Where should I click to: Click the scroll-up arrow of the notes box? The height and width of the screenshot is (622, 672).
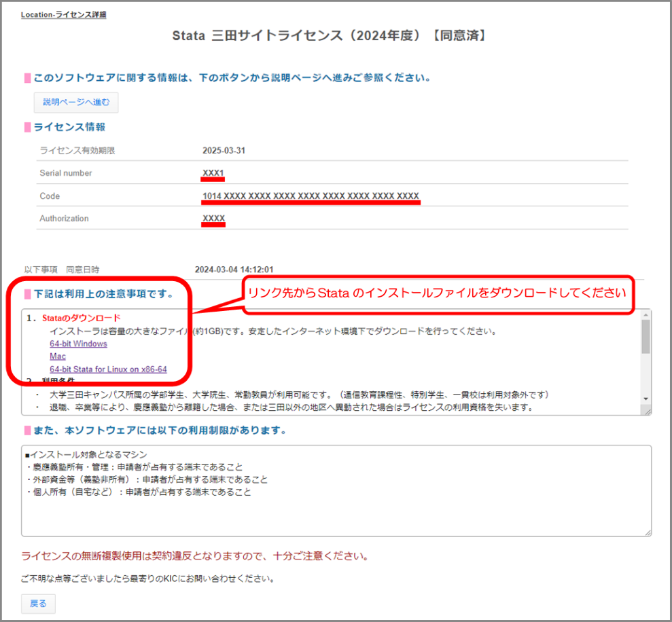click(646, 315)
